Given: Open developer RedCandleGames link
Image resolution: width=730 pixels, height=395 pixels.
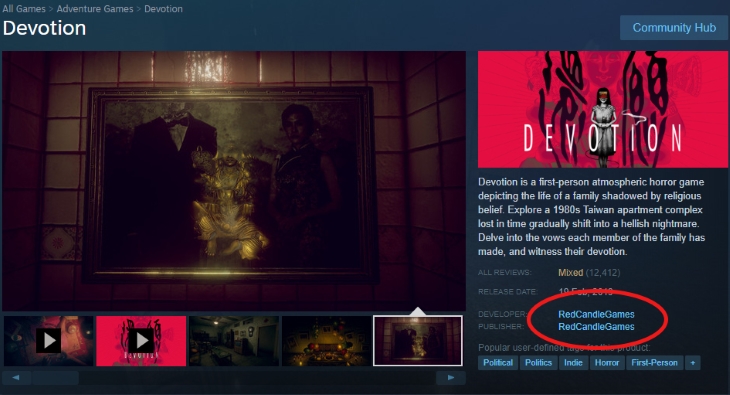Looking at the screenshot, I should tap(596, 314).
